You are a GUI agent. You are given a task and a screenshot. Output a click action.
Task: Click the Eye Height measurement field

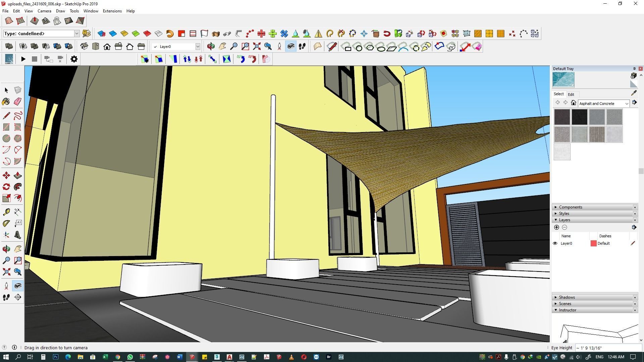click(608, 348)
